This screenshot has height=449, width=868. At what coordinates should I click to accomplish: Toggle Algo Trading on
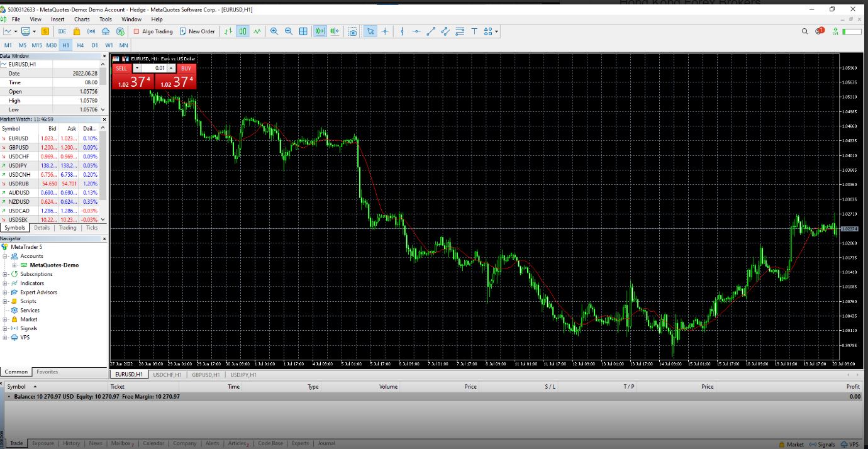153,31
